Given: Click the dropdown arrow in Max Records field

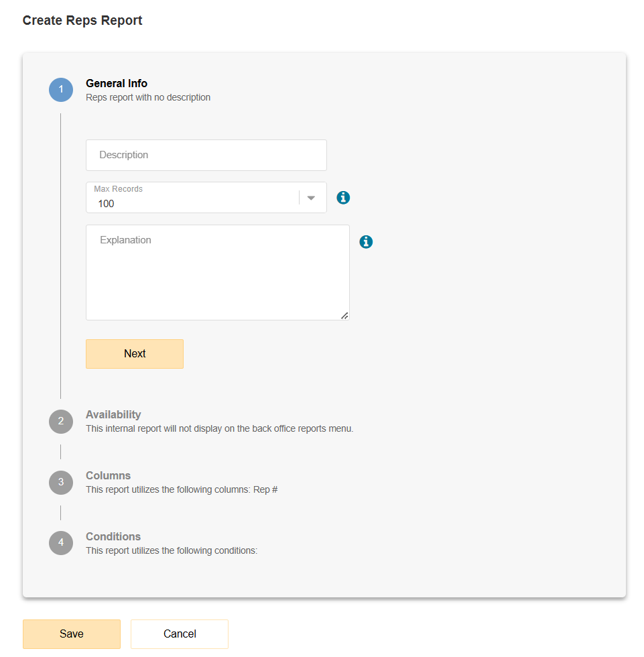Looking at the screenshot, I should 310,198.
